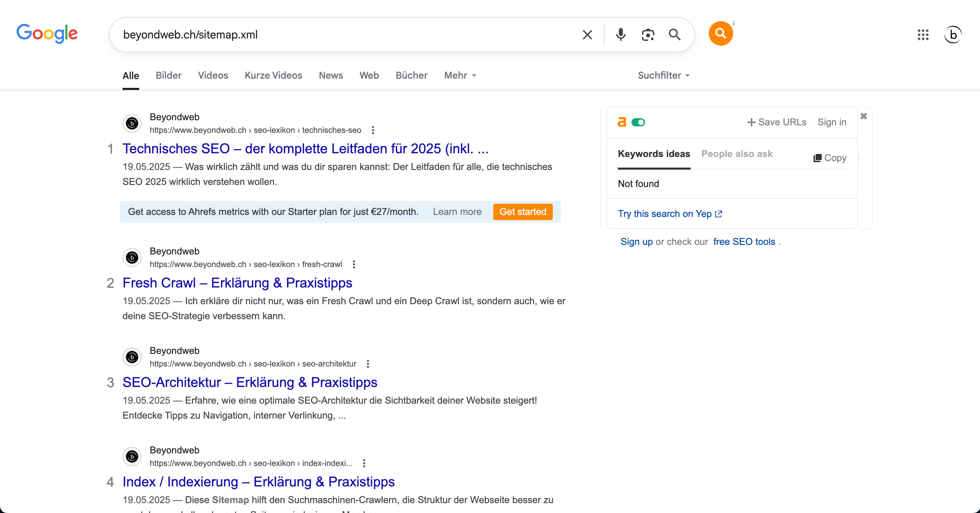Open SEO-Architektur Erklärung result link
The image size is (980, 513).
pyautogui.click(x=250, y=382)
